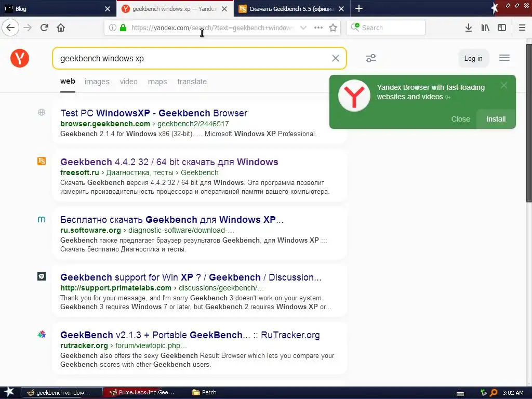The image size is (532, 399).
Task: Open the translate section
Action: pyautogui.click(x=192, y=82)
